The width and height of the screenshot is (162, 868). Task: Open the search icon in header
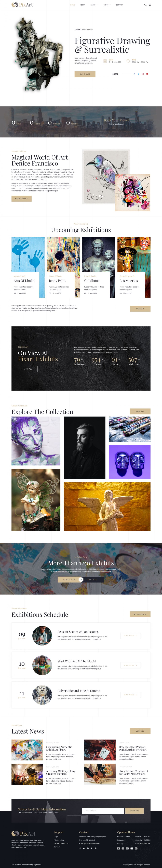click(x=145, y=5)
